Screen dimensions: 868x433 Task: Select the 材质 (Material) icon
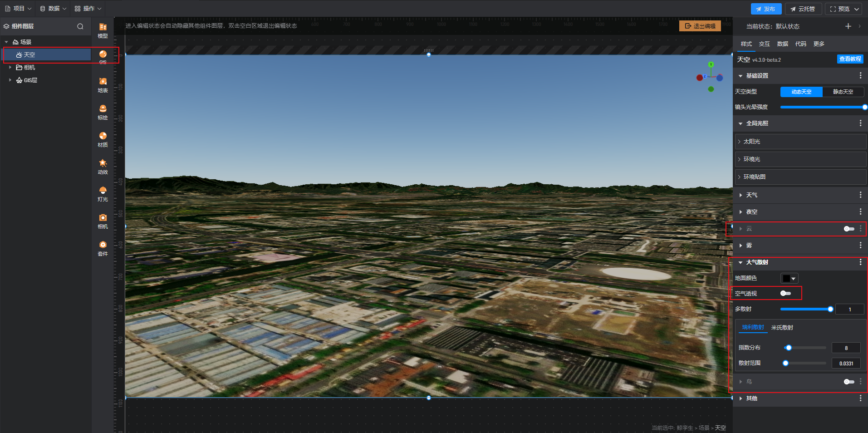103,139
